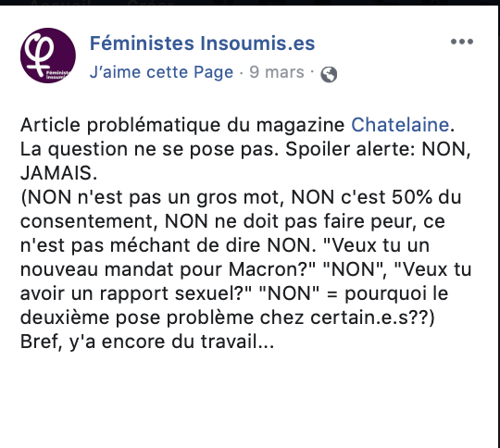
Task: Click the line 'Bref, y'a encore du travail...'
Action: click(x=147, y=342)
